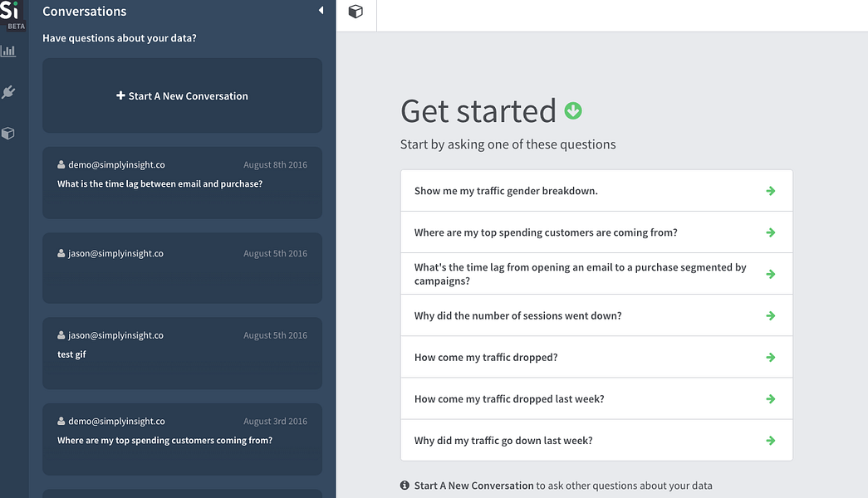The image size is (868, 498).
Task: Start A New Conversation button
Action: coord(182,95)
